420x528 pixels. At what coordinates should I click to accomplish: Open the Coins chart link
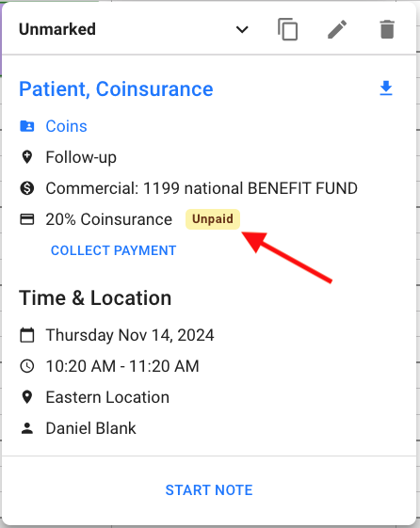click(x=66, y=126)
